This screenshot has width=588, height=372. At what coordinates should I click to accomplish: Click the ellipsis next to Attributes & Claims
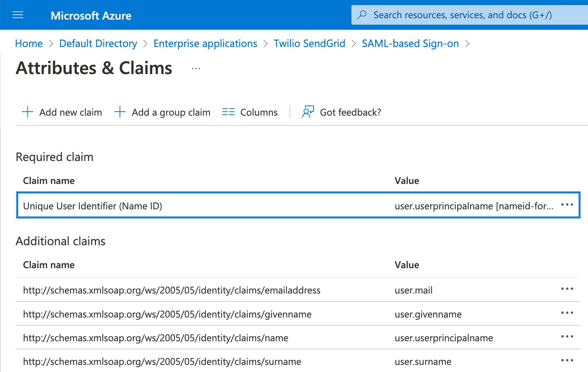click(x=195, y=68)
